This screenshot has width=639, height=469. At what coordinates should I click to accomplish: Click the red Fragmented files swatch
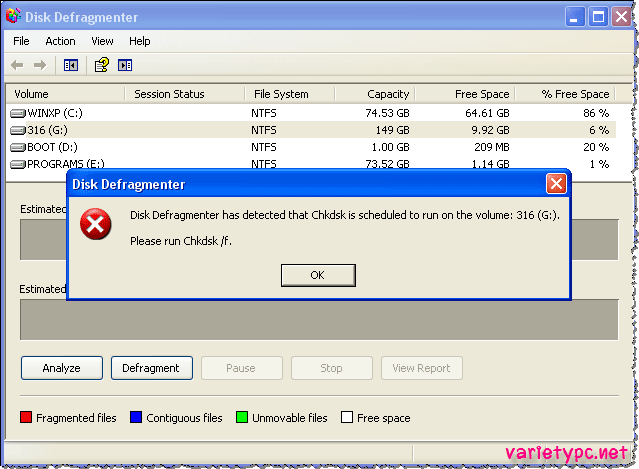(x=26, y=417)
